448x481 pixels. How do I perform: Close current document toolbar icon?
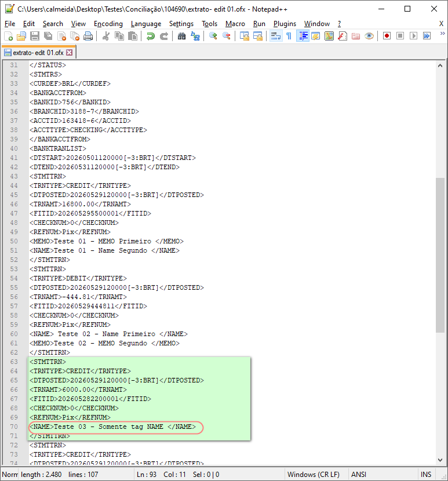(x=61, y=36)
